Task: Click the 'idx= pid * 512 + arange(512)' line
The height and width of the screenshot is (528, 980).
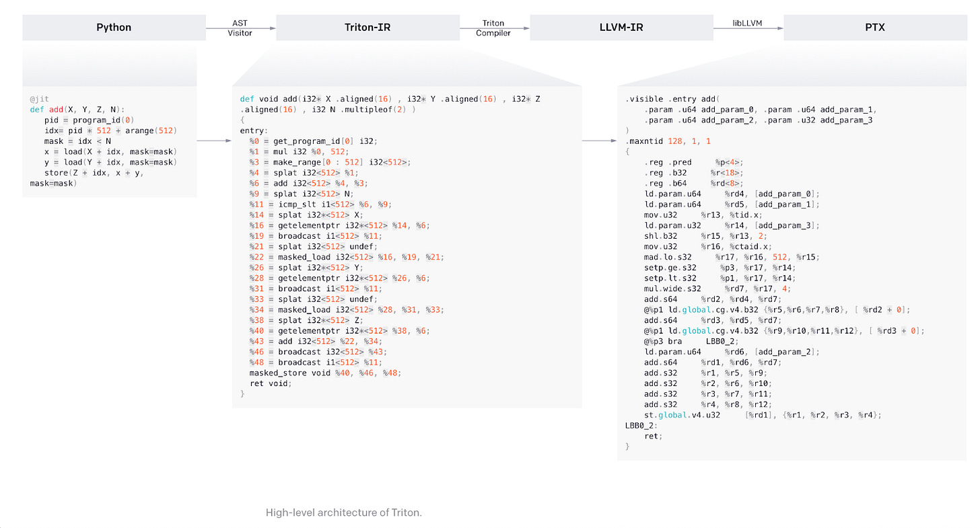Action: 111,130
